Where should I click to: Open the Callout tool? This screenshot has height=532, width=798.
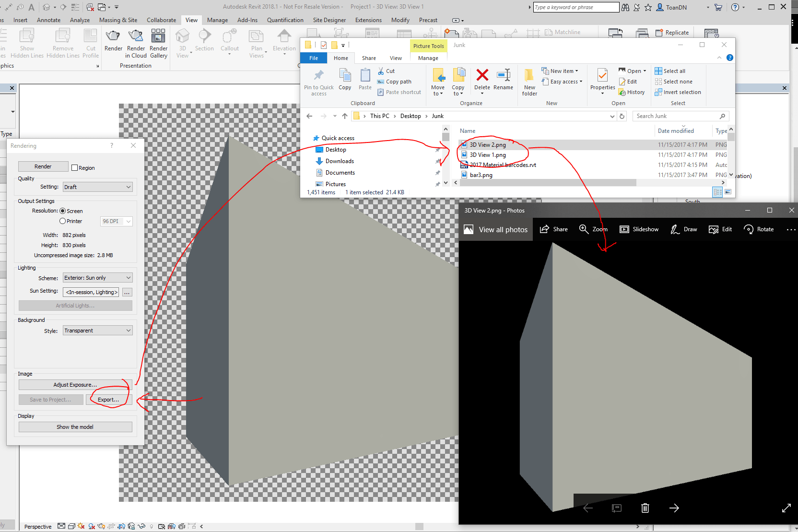point(230,41)
